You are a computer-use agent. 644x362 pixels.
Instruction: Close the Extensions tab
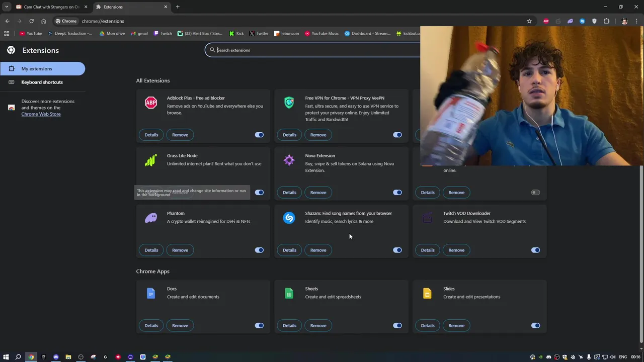tap(166, 7)
